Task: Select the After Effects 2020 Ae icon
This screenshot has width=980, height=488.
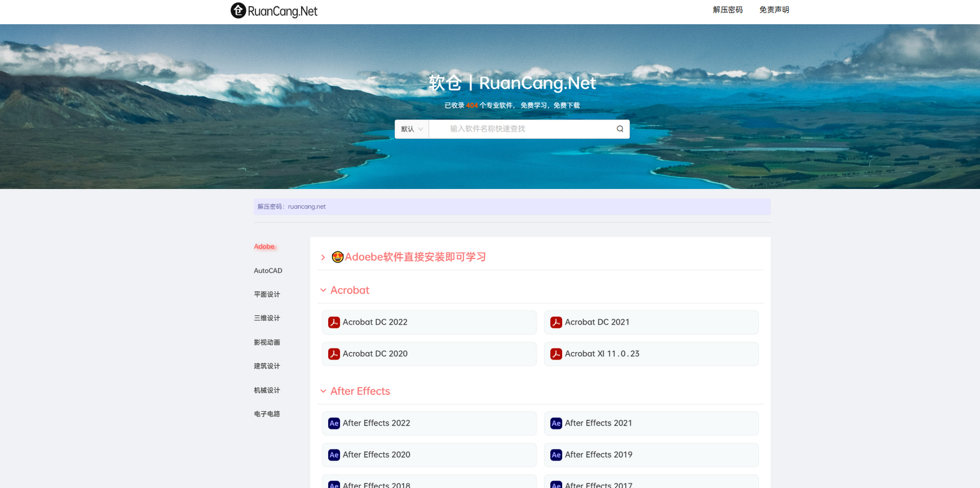Action: (x=334, y=455)
